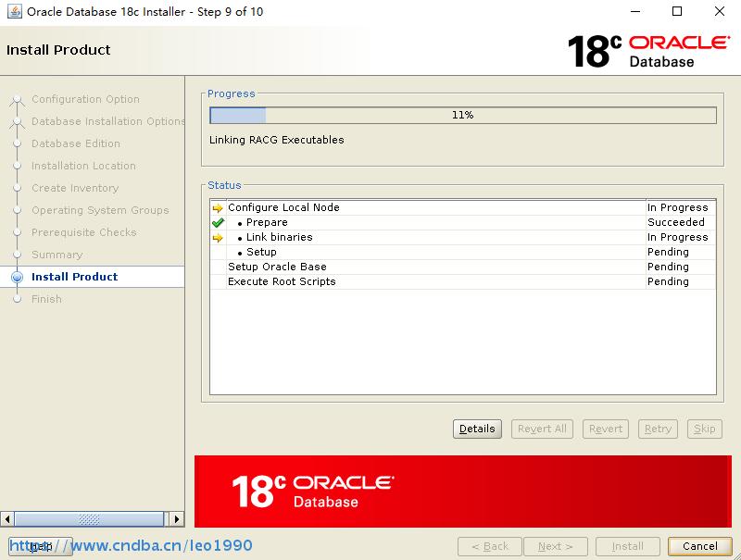Select the Link binaries status row

[462, 238]
